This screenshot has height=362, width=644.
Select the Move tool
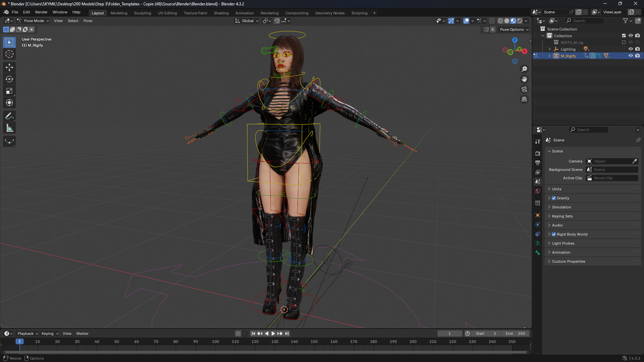9,67
